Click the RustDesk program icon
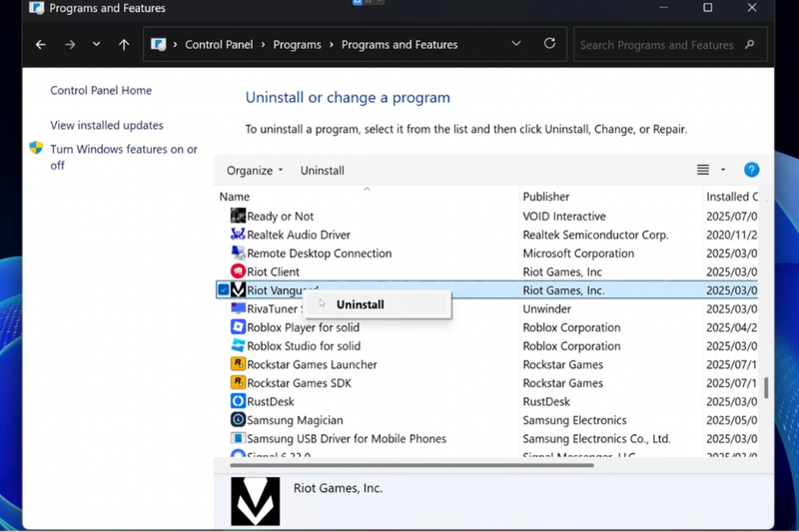The width and height of the screenshot is (799, 532). [x=238, y=401]
